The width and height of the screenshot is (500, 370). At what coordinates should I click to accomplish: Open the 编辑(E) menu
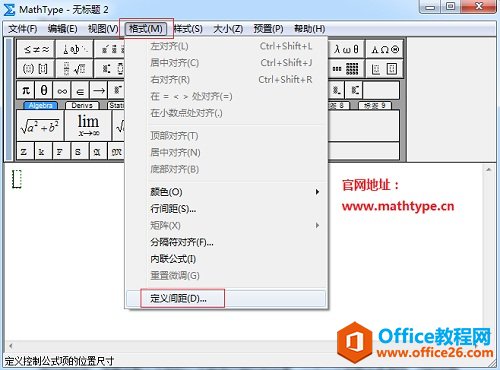point(63,29)
